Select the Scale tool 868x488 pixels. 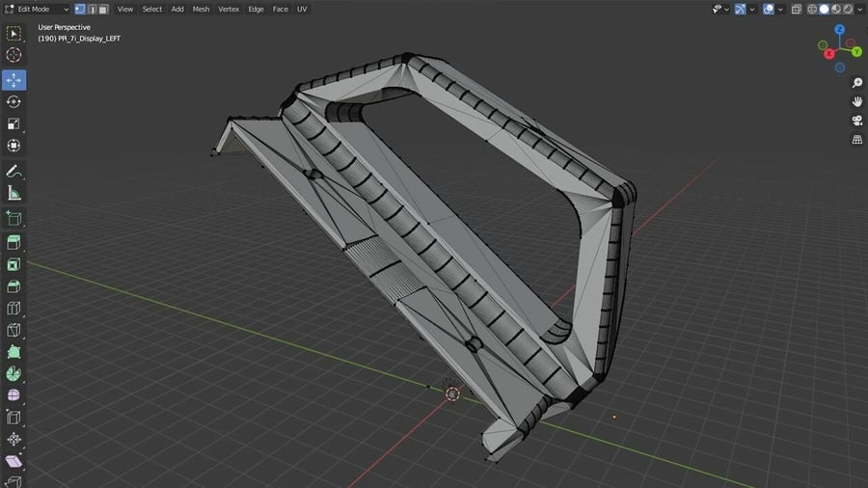tap(14, 123)
